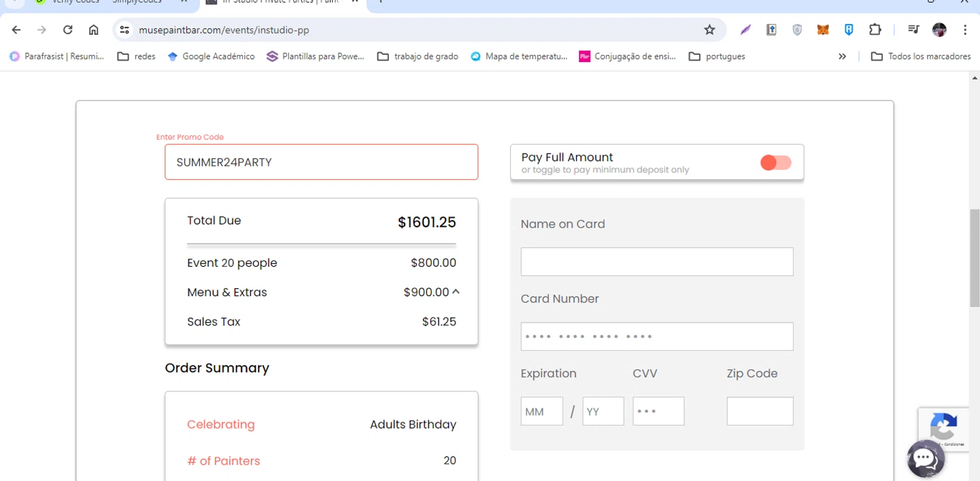Image resolution: width=980 pixels, height=481 pixels.
Task: Focus the Enter Promo Code field
Action: (x=321, y=162)
